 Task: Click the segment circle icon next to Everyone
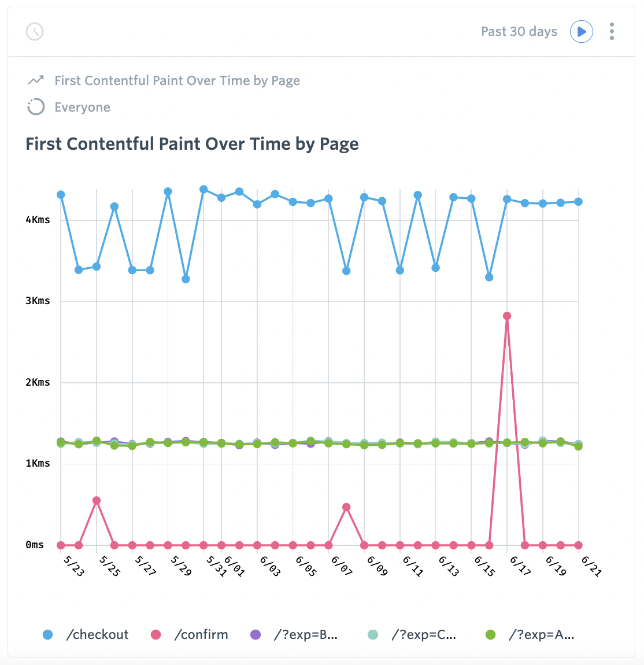(x=35, y=107)
